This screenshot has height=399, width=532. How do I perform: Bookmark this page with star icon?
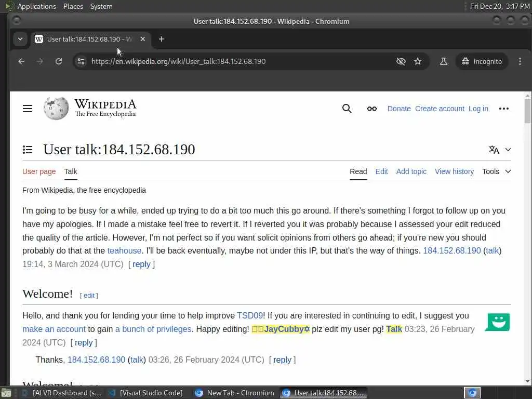pyautogui.click(x=418, y=61)
